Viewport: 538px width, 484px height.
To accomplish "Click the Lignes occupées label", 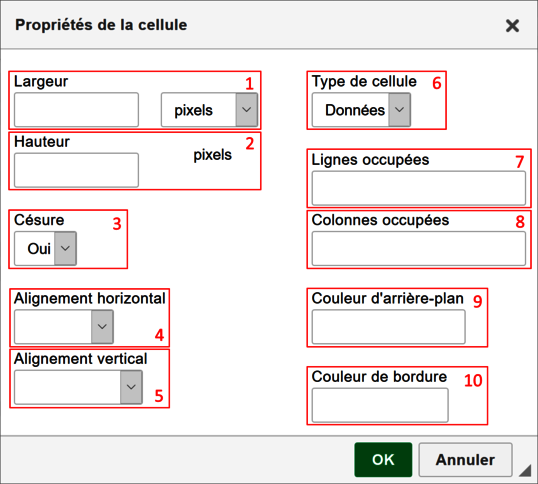I will [x=370, y=160].
